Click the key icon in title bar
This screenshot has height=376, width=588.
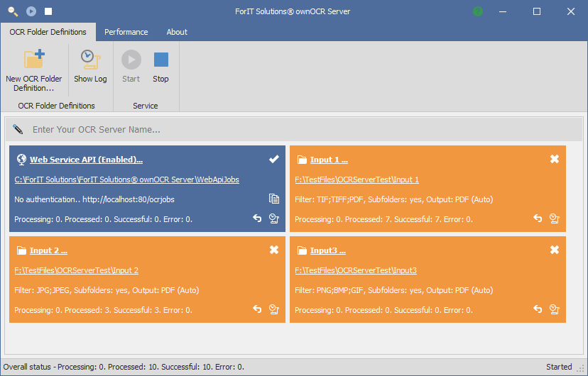[13, 11]
